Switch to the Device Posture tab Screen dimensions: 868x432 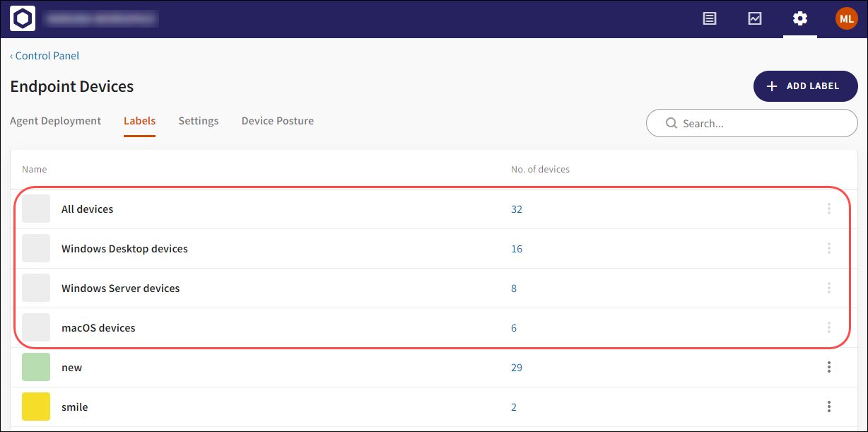pyautogui.click(x=278, y=121)
